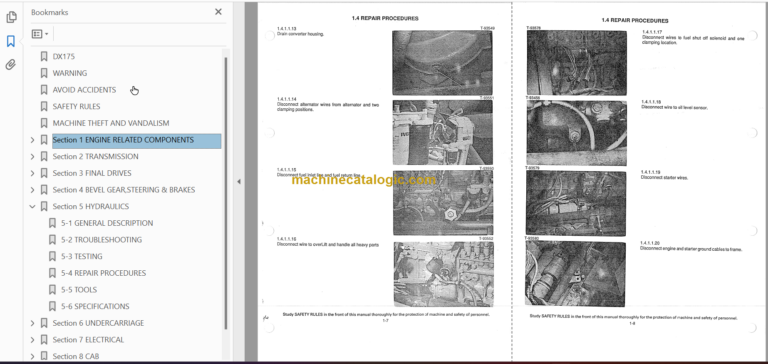Viewport: 768px width, 364px height.
Task: Select Section 5 HYDRAULICS bookmark
Action: (91, 206)
